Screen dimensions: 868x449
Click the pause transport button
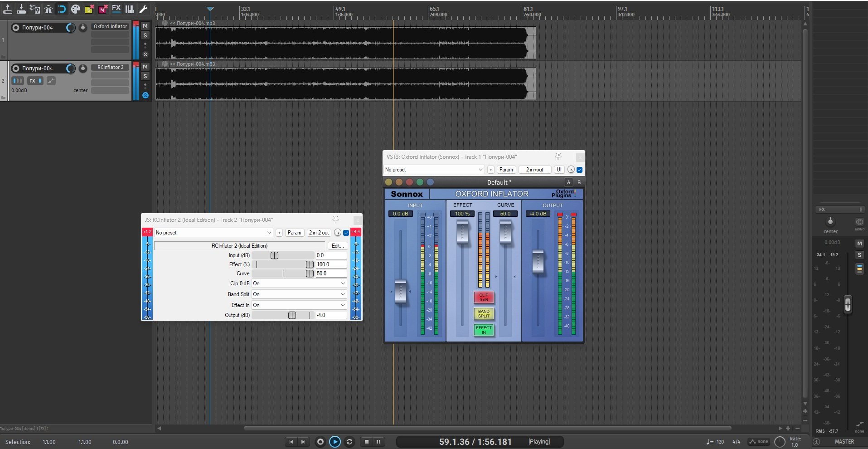pyautogui.click(x=378, y=442)
